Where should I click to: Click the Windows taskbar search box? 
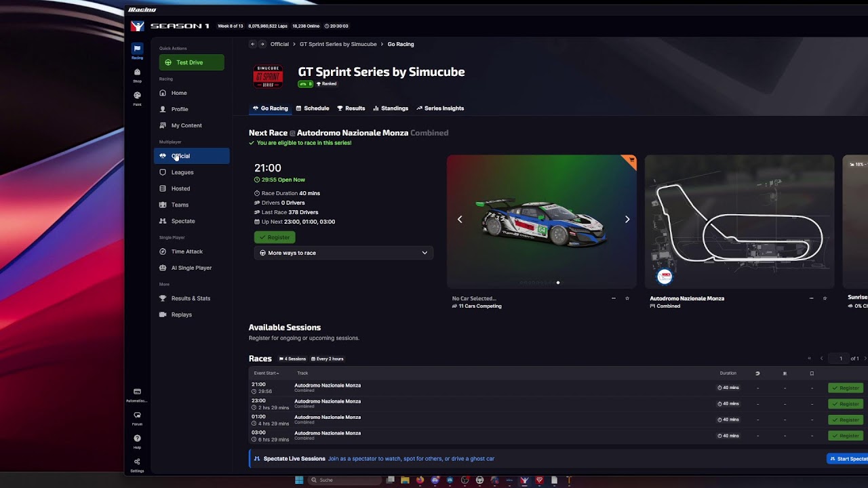click(344, 481)
